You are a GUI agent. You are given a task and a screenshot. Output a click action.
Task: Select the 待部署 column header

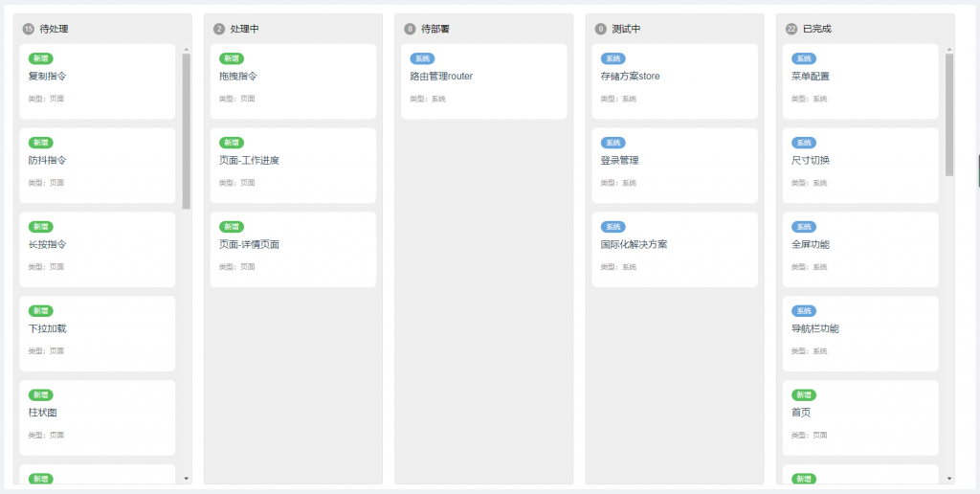tap(435, 29)
